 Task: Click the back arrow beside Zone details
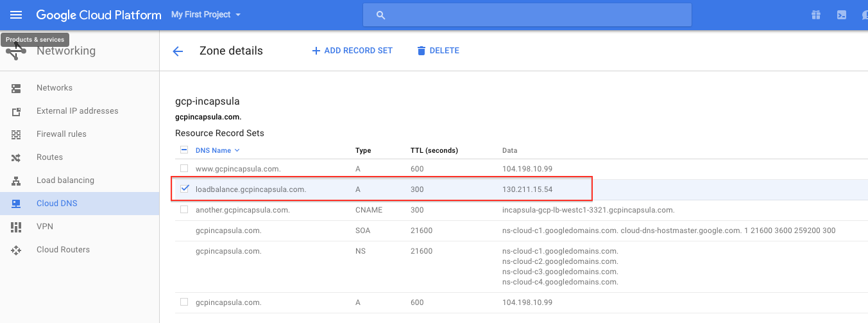tap(178, 51)
